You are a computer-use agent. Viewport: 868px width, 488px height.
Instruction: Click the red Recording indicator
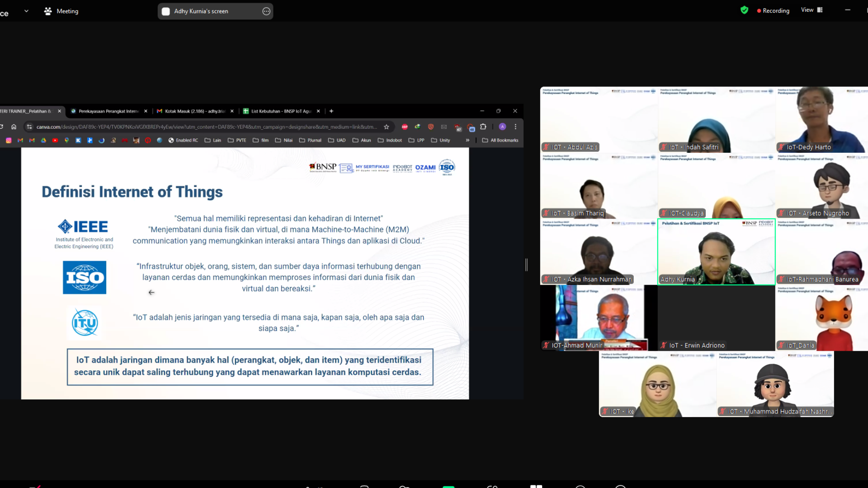point(773,10)
